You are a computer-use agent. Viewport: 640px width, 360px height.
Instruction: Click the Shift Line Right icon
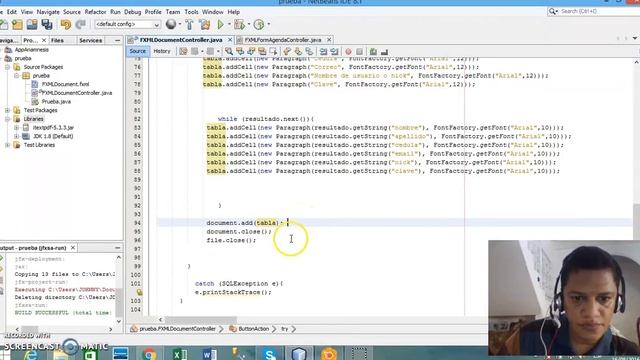(334, 51)
